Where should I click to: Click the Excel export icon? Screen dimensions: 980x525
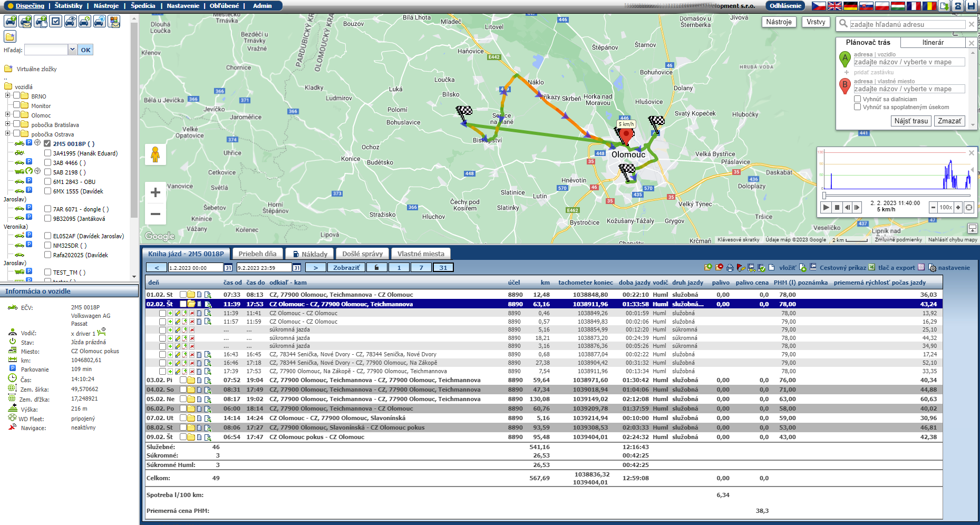coord(871,268)
